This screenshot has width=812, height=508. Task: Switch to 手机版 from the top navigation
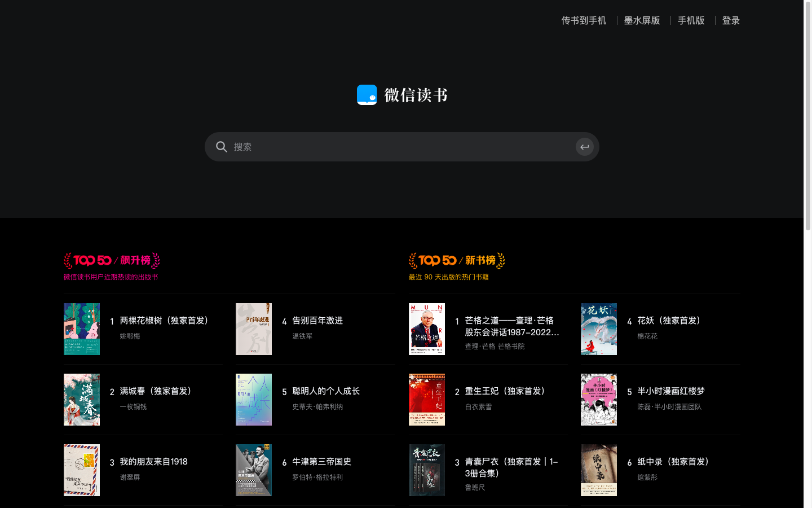pos(691,20)
